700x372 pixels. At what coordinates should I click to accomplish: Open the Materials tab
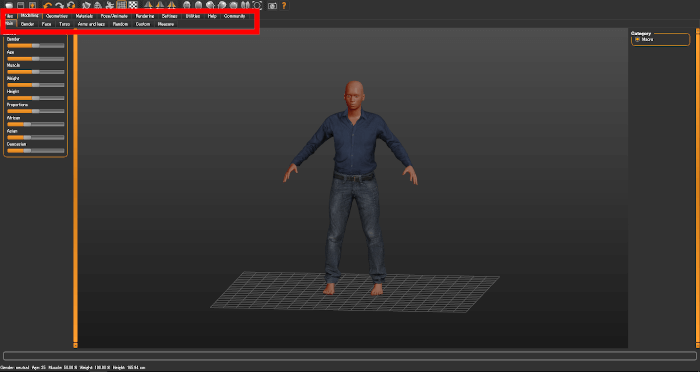pos(84,16)
